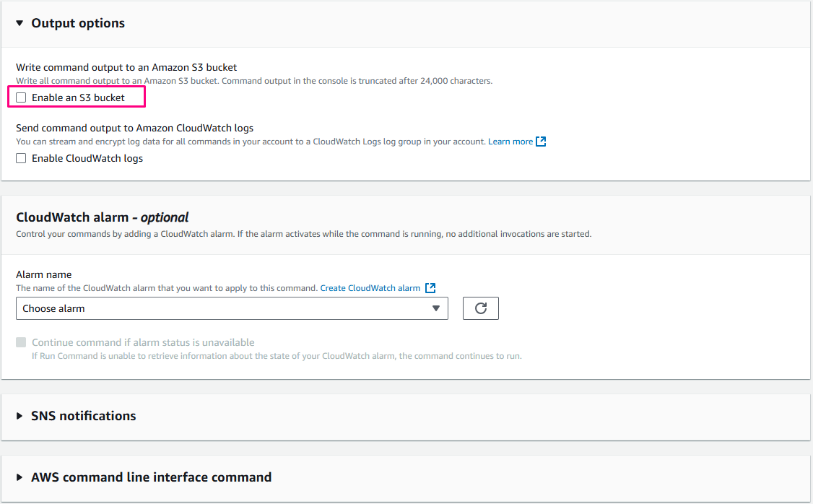
Task: Expand the SNS notifications triangle
Action: pos(20,416)
